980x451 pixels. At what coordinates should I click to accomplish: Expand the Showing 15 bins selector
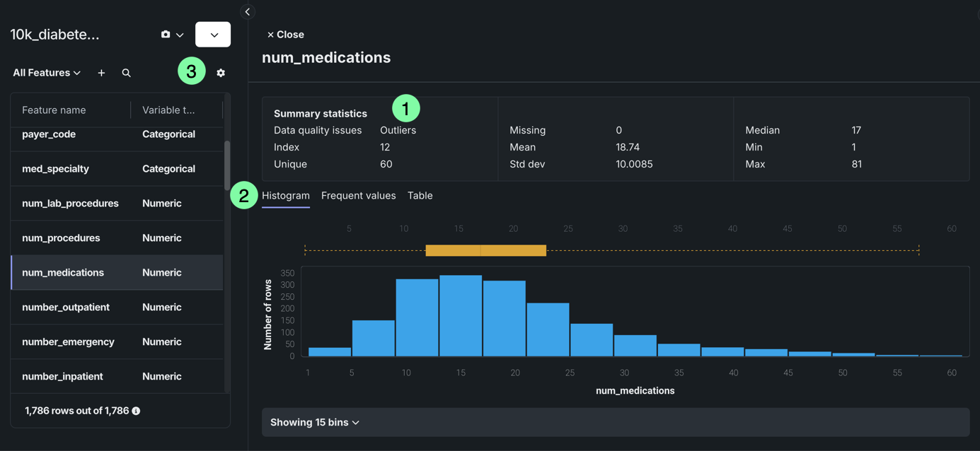[x=315, y=422]
